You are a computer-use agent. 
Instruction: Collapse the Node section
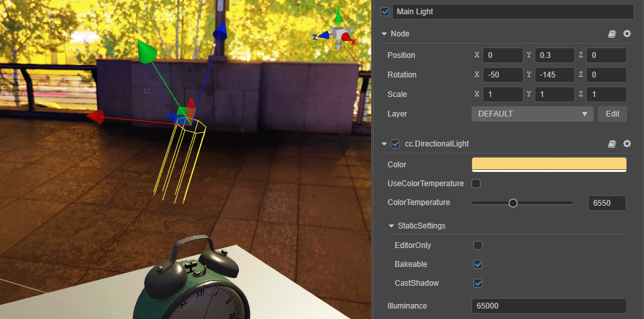tap(384, 34)
